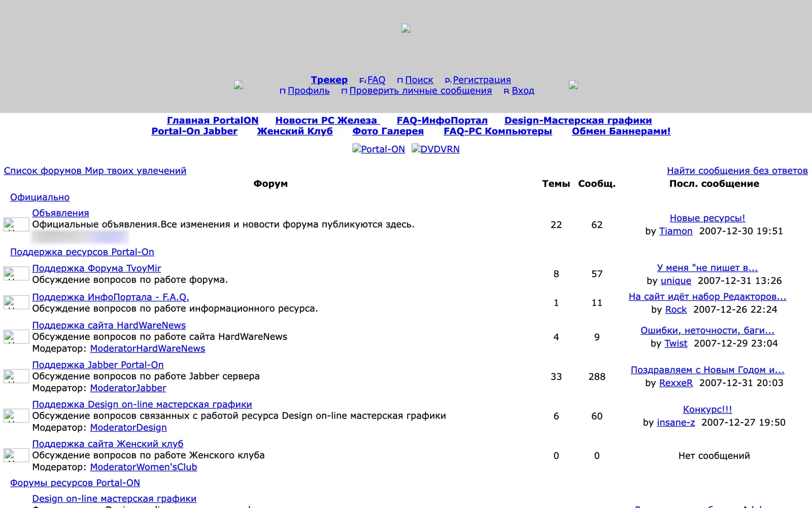Go to Регистрация page

pyautogui.click(x=482, y=80)
